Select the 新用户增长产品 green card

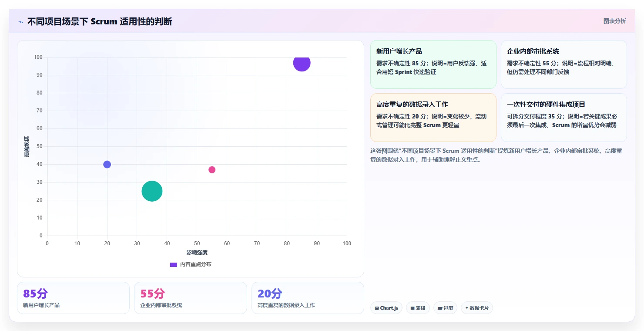pos(433,64)
